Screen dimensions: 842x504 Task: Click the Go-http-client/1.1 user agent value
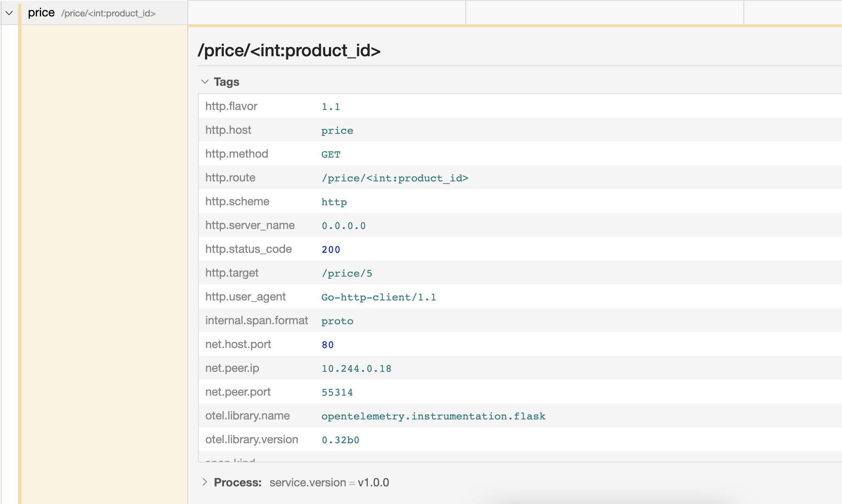pos(378,297)
